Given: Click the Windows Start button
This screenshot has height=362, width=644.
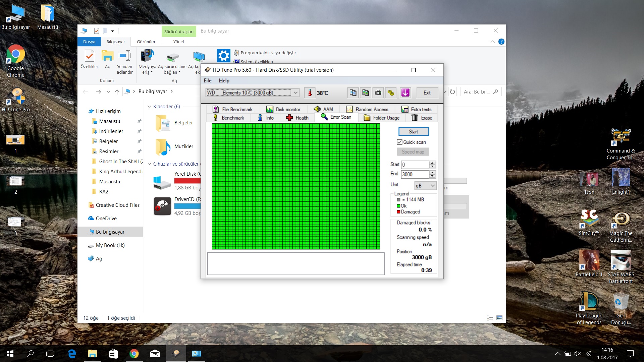Looking at the screenshot, I should pos(10,354).
